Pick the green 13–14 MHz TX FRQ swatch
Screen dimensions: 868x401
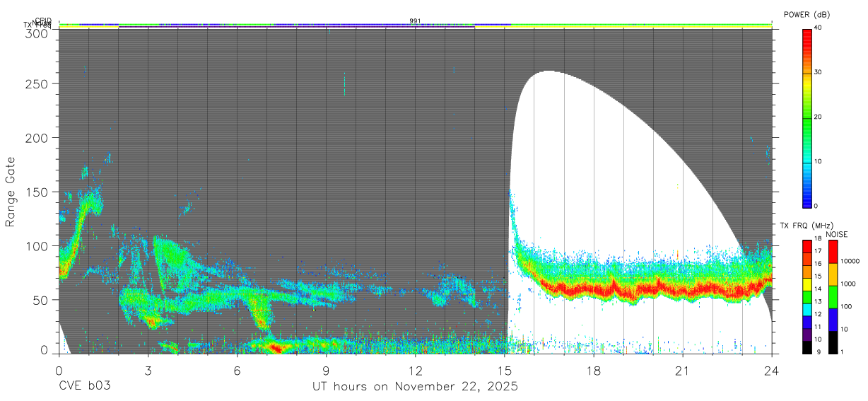tap(807, 296)
